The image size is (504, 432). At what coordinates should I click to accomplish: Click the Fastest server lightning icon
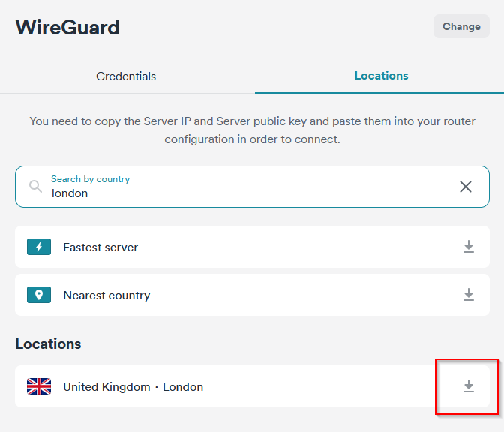[x=39, y=247]
